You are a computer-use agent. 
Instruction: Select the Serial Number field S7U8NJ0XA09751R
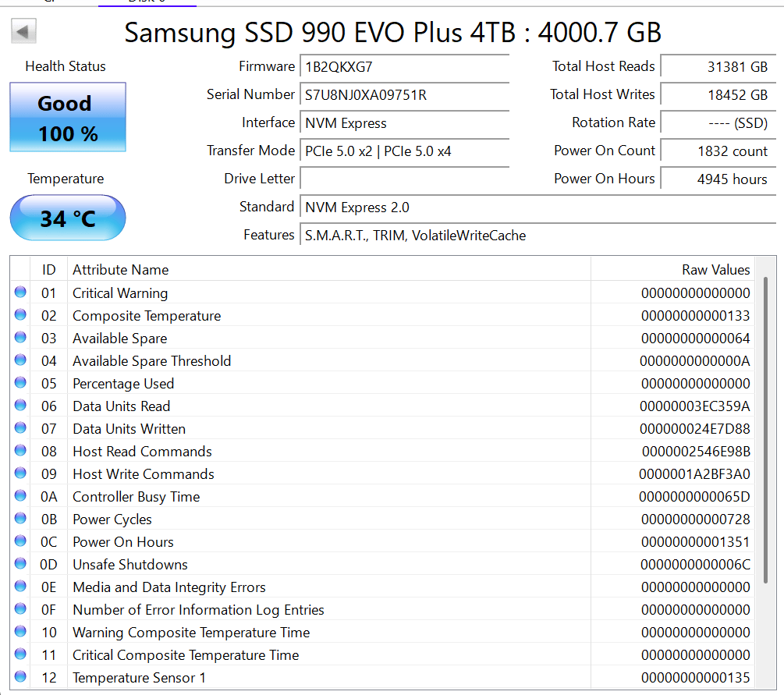(405, 94)
